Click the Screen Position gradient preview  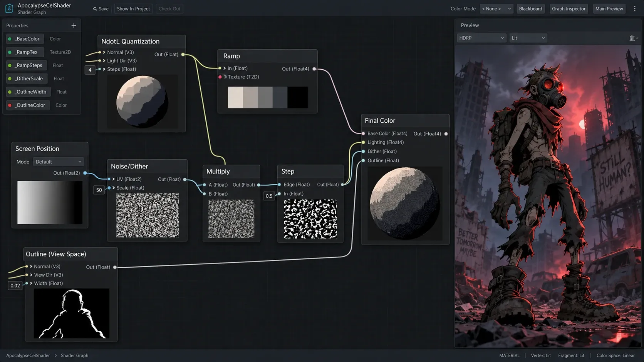pos(50,202)
